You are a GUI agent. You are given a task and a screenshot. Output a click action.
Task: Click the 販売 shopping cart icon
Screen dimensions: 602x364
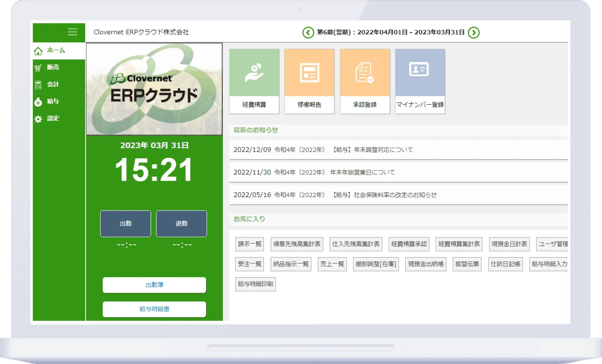(38, 68)
